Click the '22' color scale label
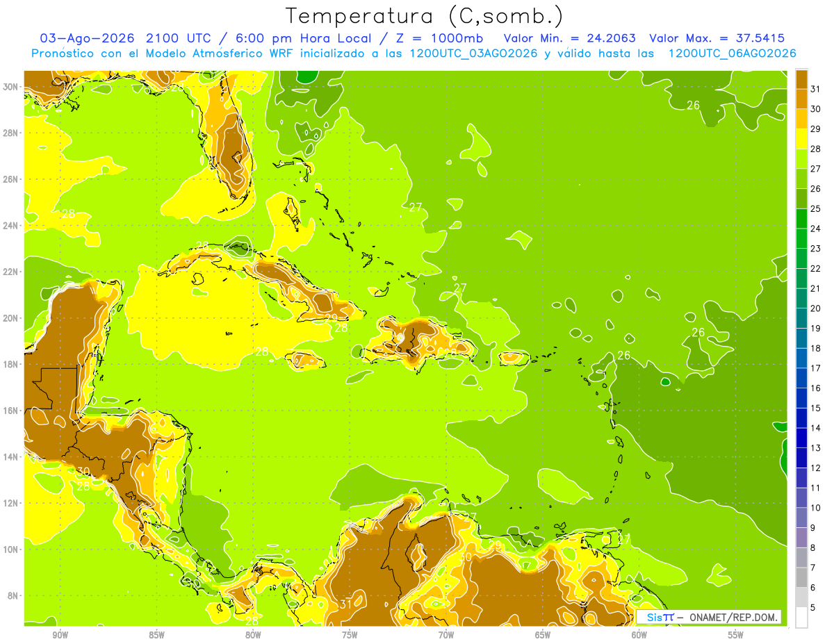 click(815, 268)
